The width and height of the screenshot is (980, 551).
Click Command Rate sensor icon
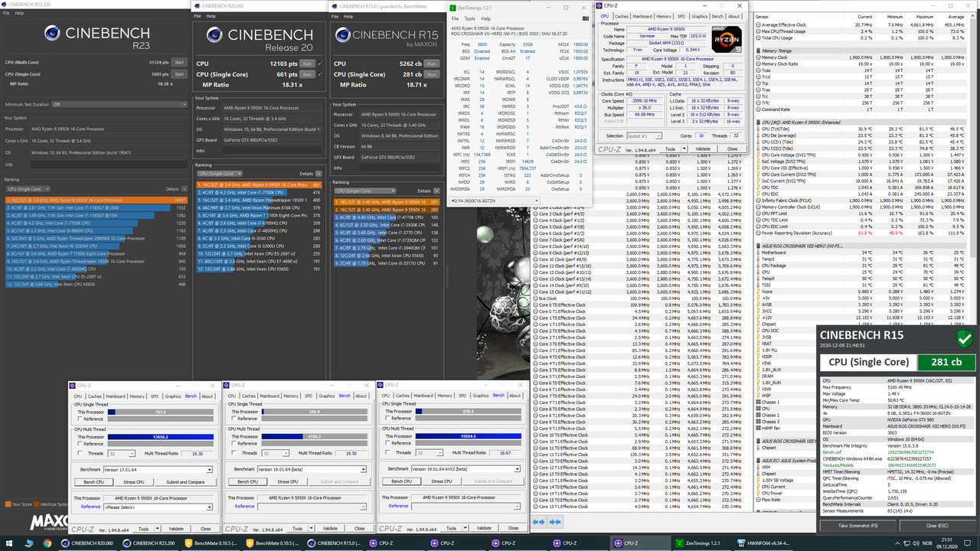pos(759,109)
